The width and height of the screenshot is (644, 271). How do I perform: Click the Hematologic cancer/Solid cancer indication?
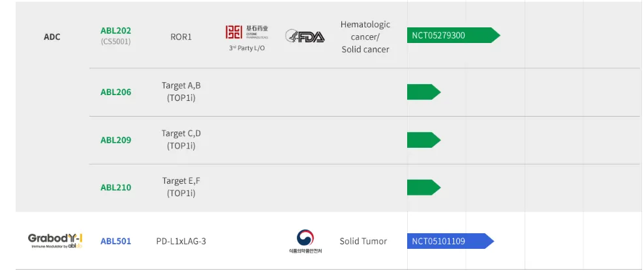[365, 36]
